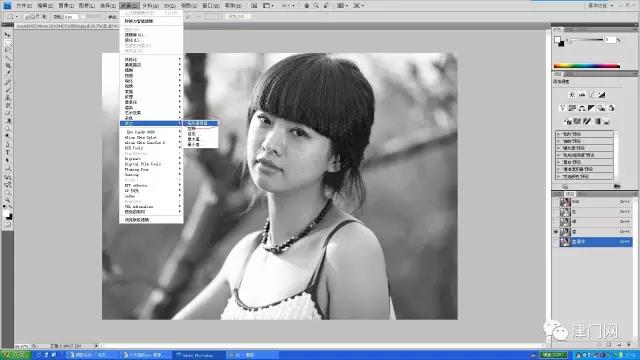640x360 pixels.
Task: Toggle visibility of the 绿 channel
Action: (x=556, y=222)
